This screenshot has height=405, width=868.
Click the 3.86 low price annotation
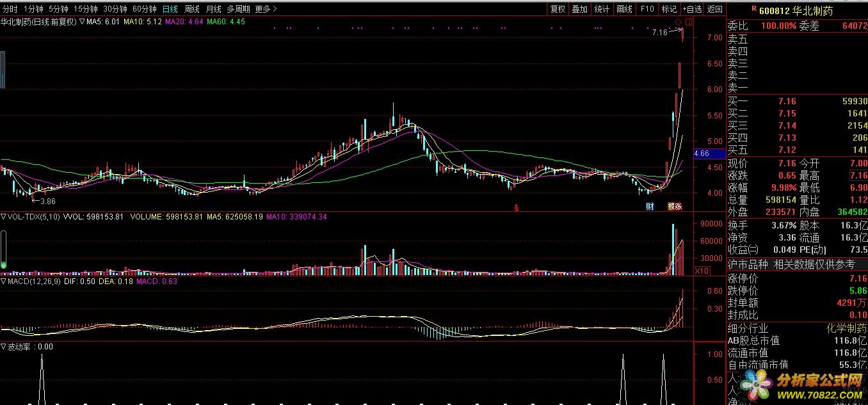(x=47, y=201)
